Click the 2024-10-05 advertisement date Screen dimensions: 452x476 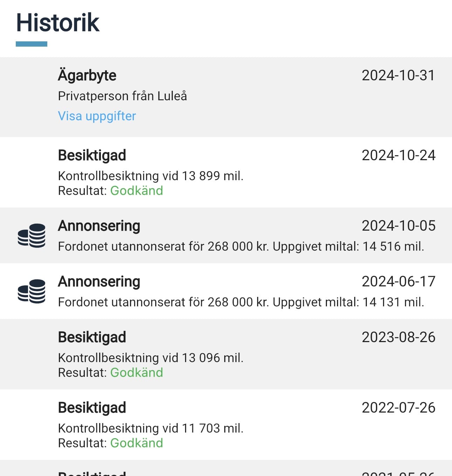[398, 226]
